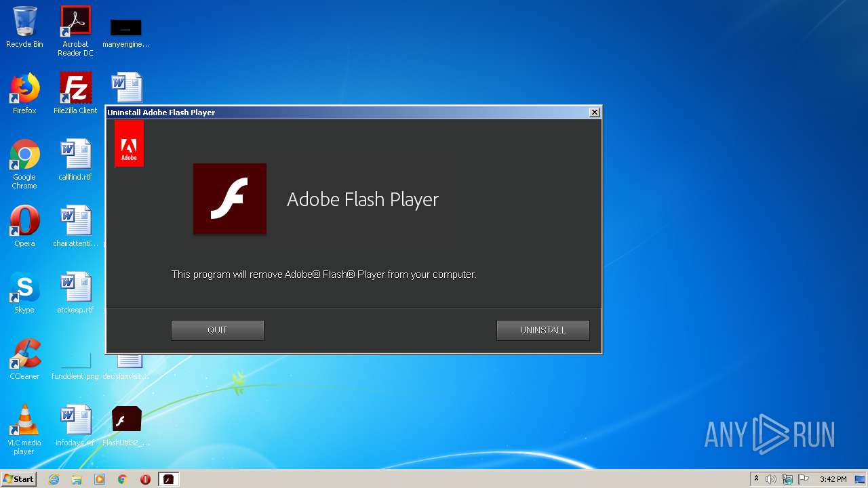The height and width of the screenshot is (488, 868).
Task: Open Windows Explorer from the taskbar
Action: pyautogui.click(x=77, y=479)
